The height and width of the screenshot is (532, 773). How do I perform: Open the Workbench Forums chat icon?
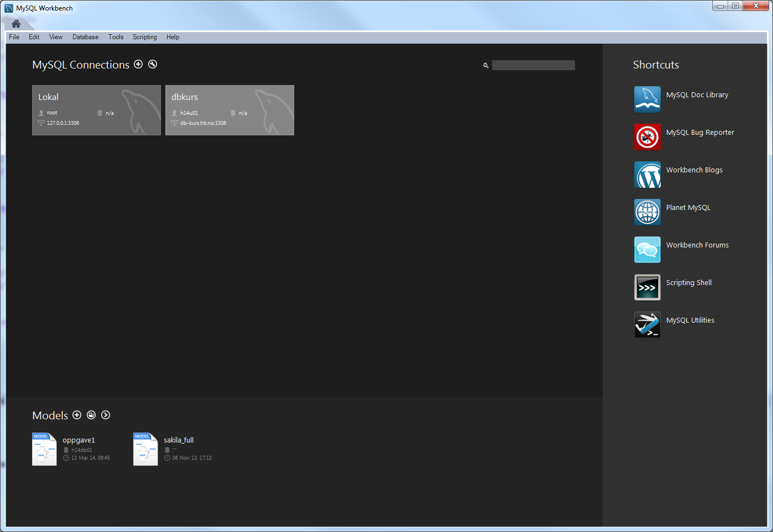point(647,250)
